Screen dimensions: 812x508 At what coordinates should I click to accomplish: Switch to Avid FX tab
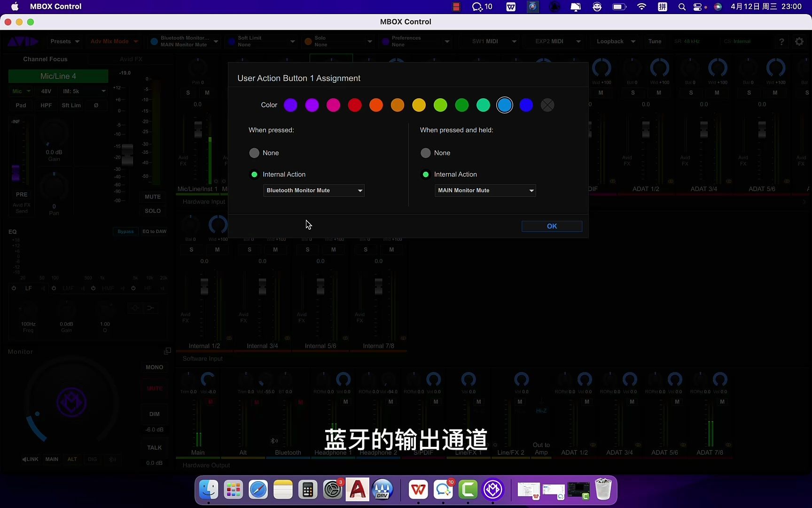click(x=131, y=59)
